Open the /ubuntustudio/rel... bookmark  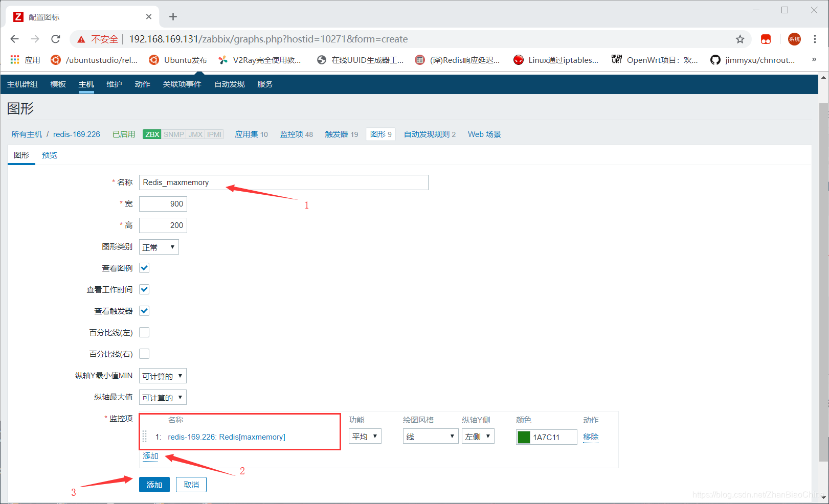pyautogui.click(x=94, y=60)
